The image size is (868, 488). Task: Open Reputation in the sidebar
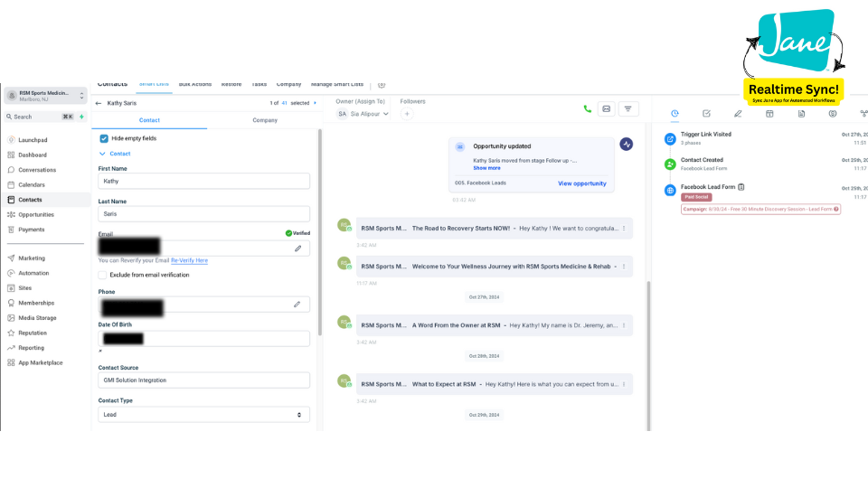[33, 333]
